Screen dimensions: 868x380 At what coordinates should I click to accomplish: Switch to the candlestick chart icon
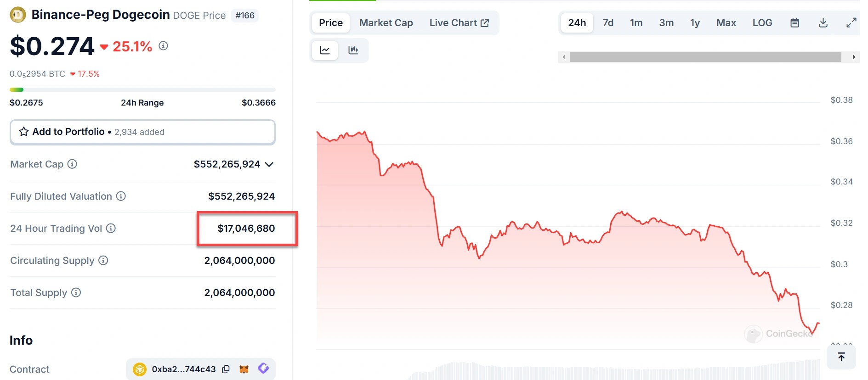click(353, 50)
